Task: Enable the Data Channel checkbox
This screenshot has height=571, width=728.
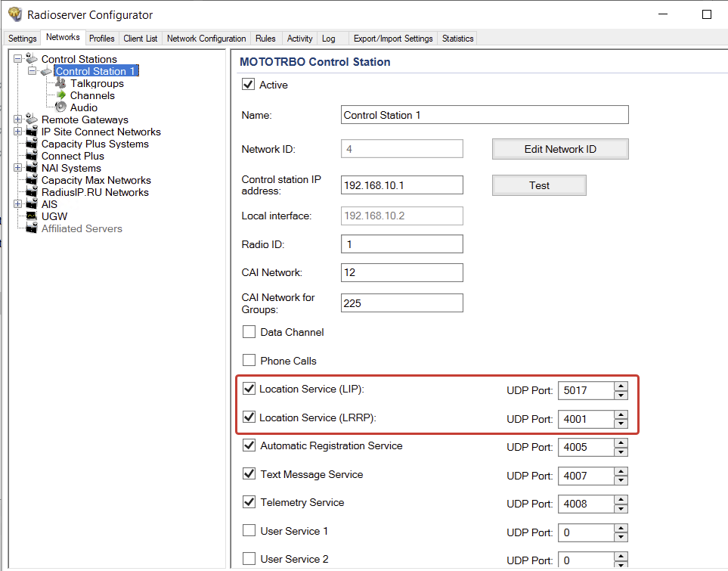Action: coord(249,332)
